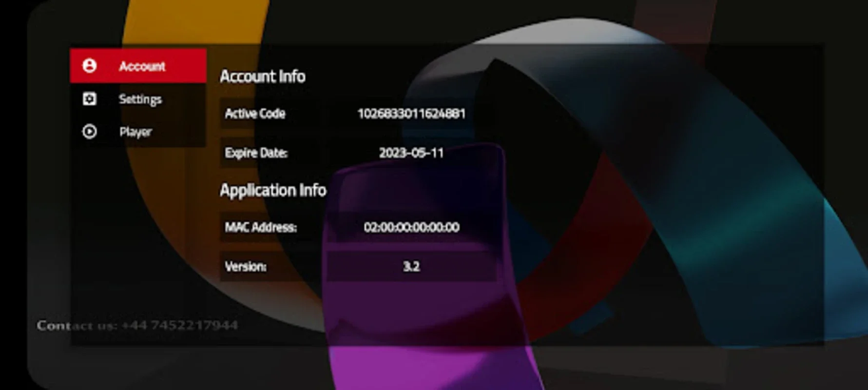Screen dimensions: 868x390
Task: Click the Player play-circle icon
Action: (89, 131)
